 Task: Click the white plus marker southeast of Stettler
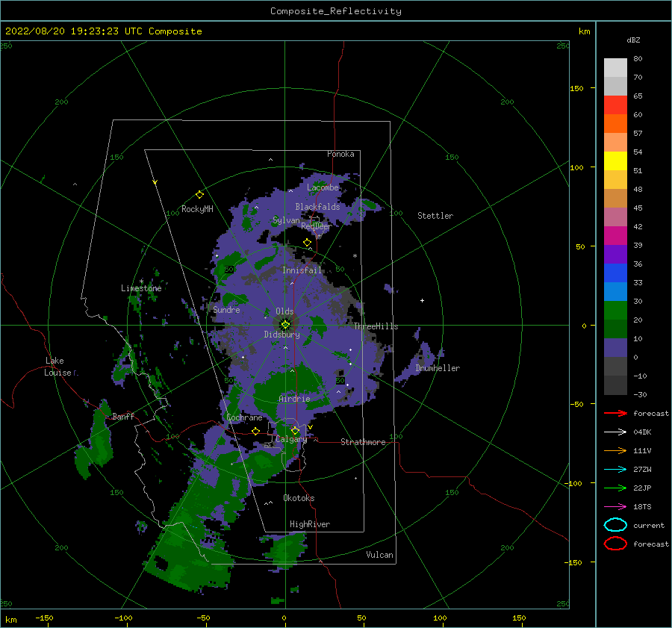(422, 300)
